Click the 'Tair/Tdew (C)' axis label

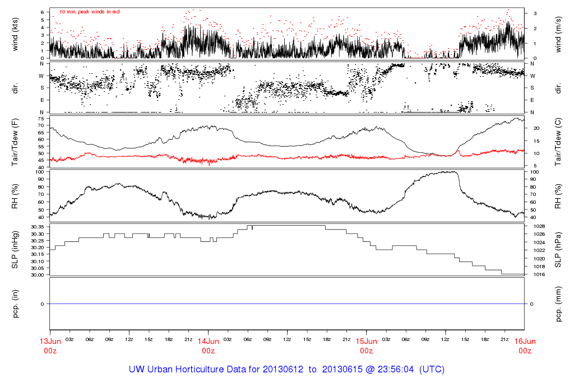point(558,142)
